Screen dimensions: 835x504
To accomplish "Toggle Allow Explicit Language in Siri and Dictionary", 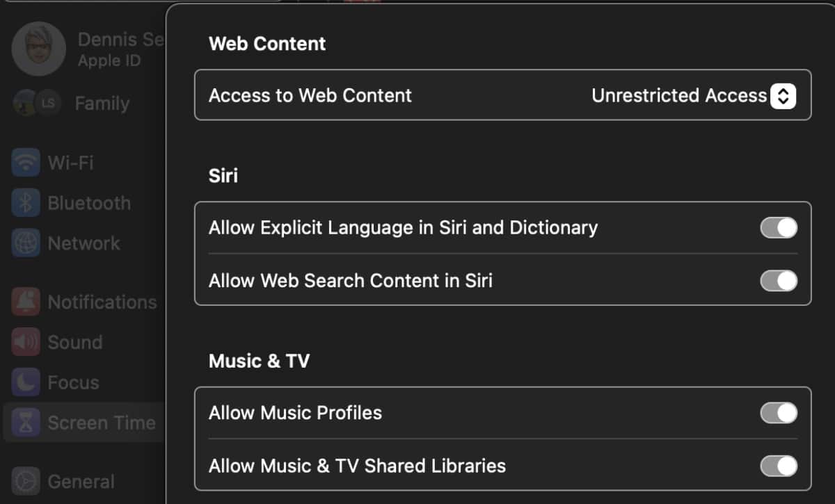I will pos(779,228).
